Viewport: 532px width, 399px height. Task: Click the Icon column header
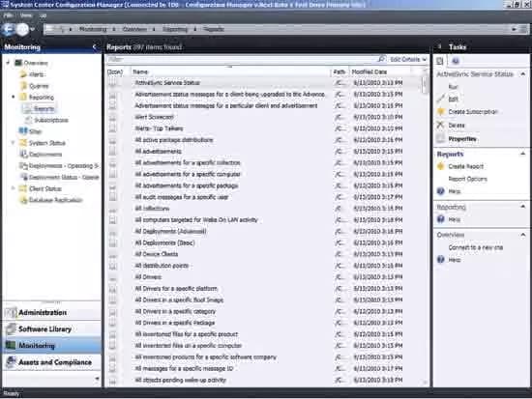tap(118, 71)
